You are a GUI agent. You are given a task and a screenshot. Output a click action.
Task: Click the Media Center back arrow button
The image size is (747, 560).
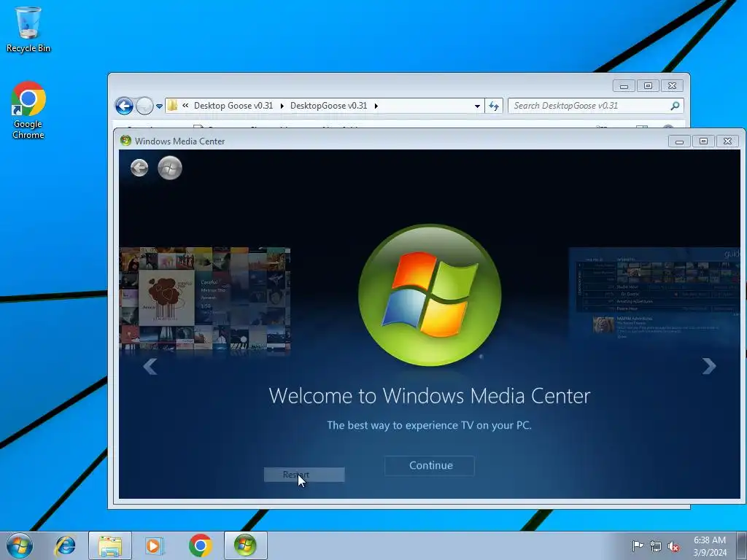(139, 168)
